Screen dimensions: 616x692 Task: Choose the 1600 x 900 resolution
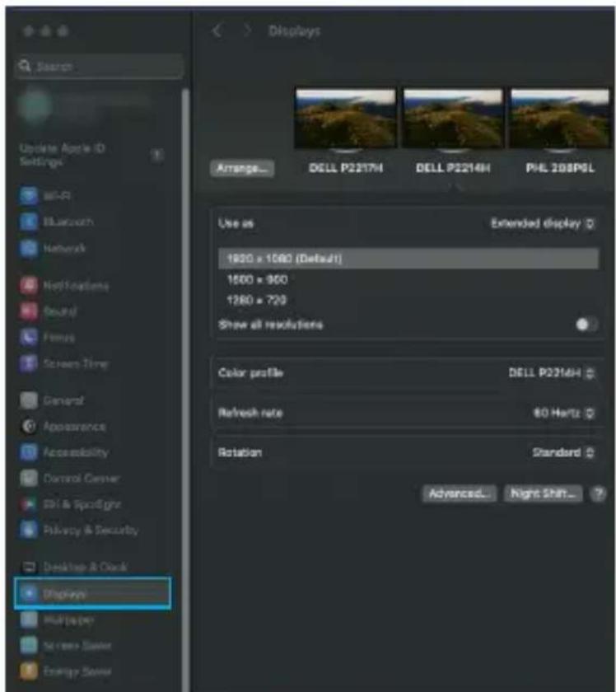pos(257,280)
